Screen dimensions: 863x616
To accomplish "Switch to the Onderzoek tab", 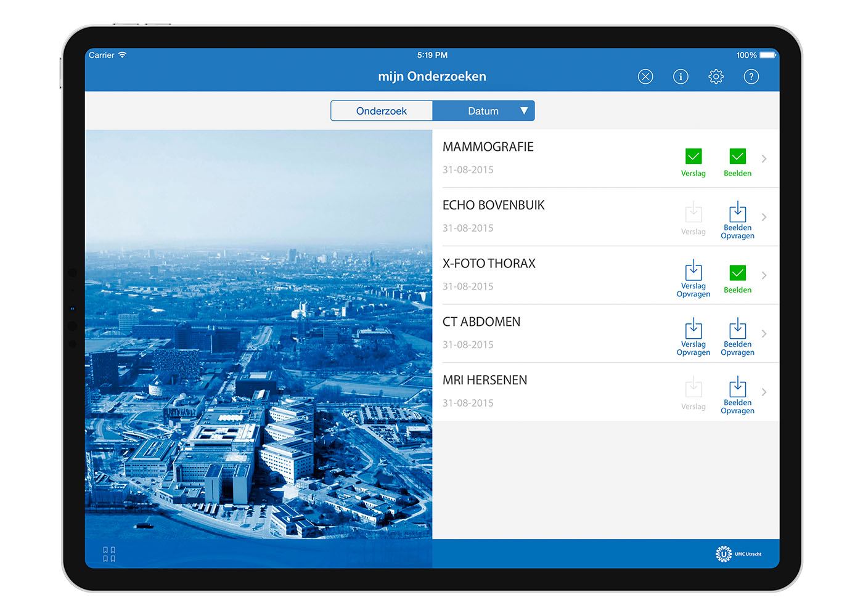I will (x=382, y=111).
